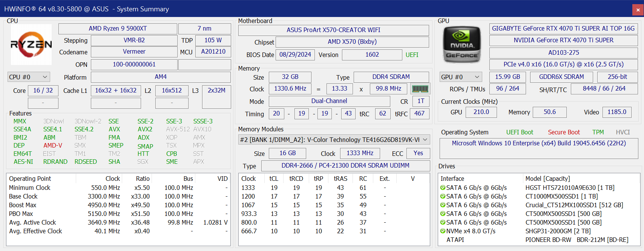Click the PCIe v4.0 x16 link field
Image resolution: width=644 pixels, height=251 pixels.
tap(563, 65)
